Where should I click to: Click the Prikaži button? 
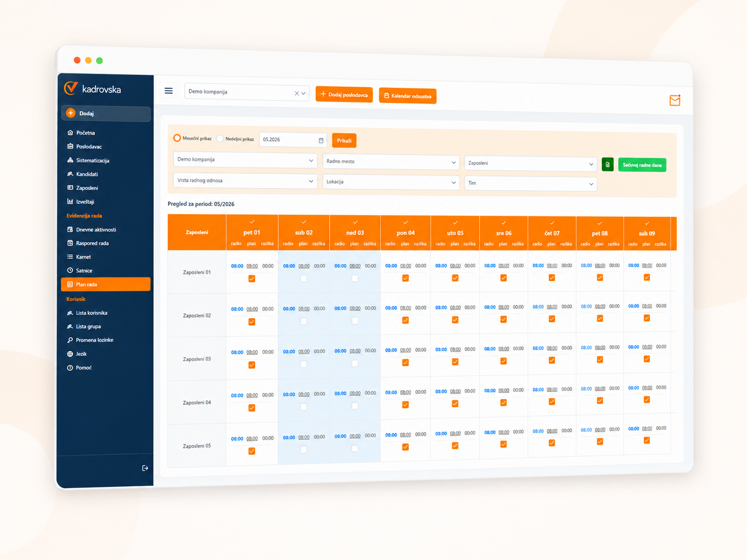[x=344, y=141]
